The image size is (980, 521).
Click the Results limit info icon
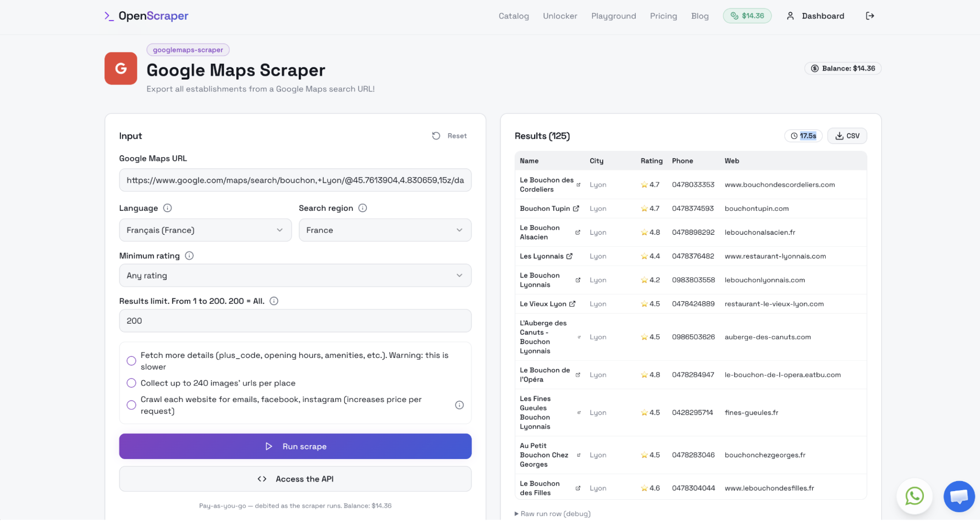pos(274,301)
